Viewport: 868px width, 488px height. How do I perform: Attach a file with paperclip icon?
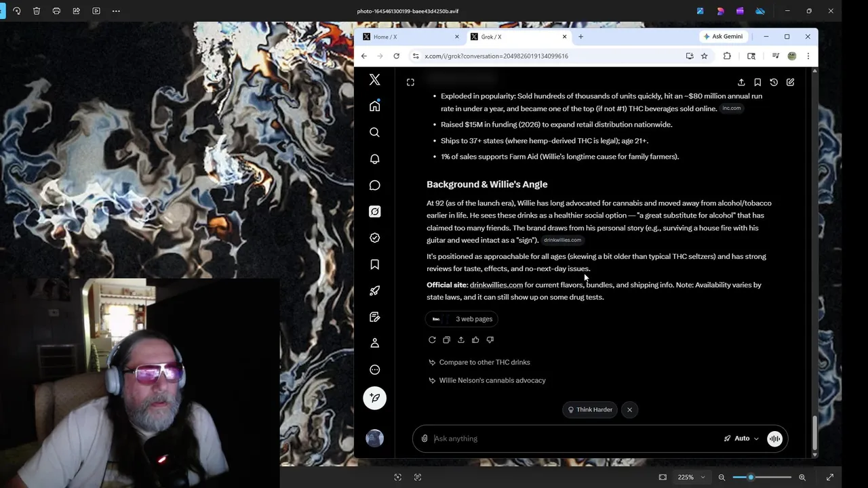tap(425, 439)
